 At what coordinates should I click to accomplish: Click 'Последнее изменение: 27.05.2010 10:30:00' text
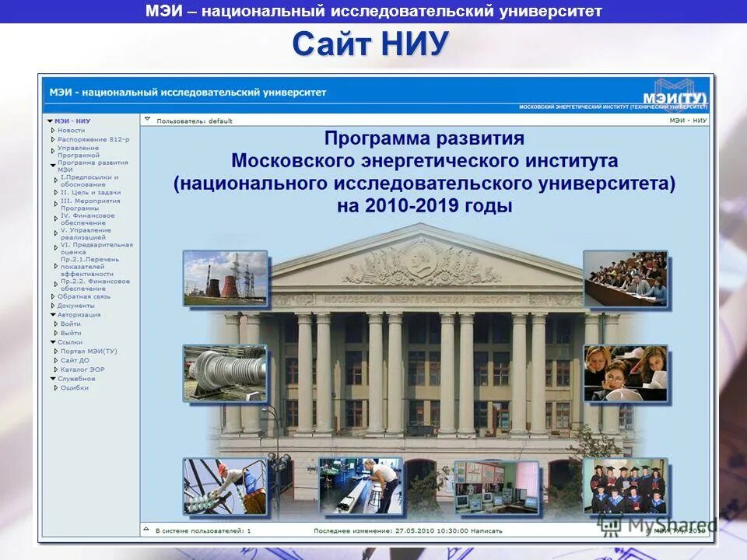tap(391, 530)
